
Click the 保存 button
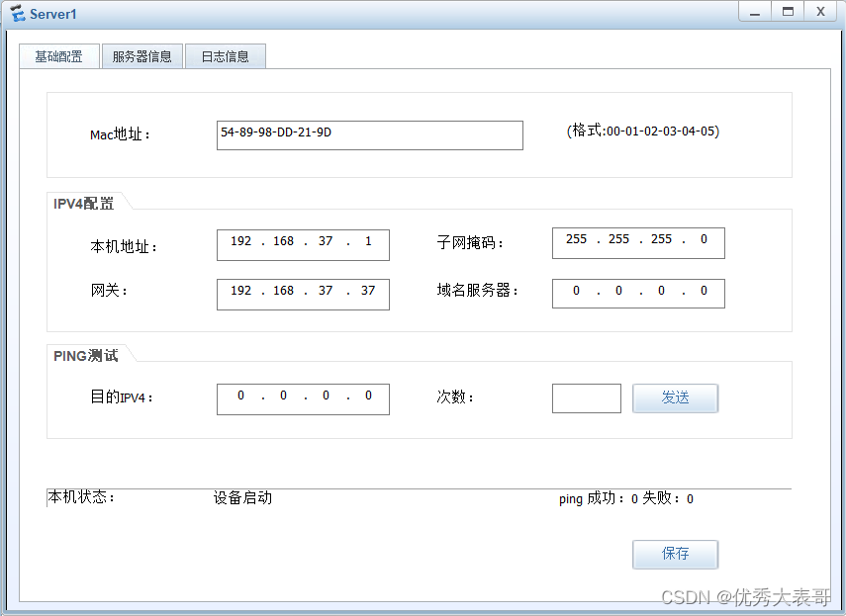675,554
